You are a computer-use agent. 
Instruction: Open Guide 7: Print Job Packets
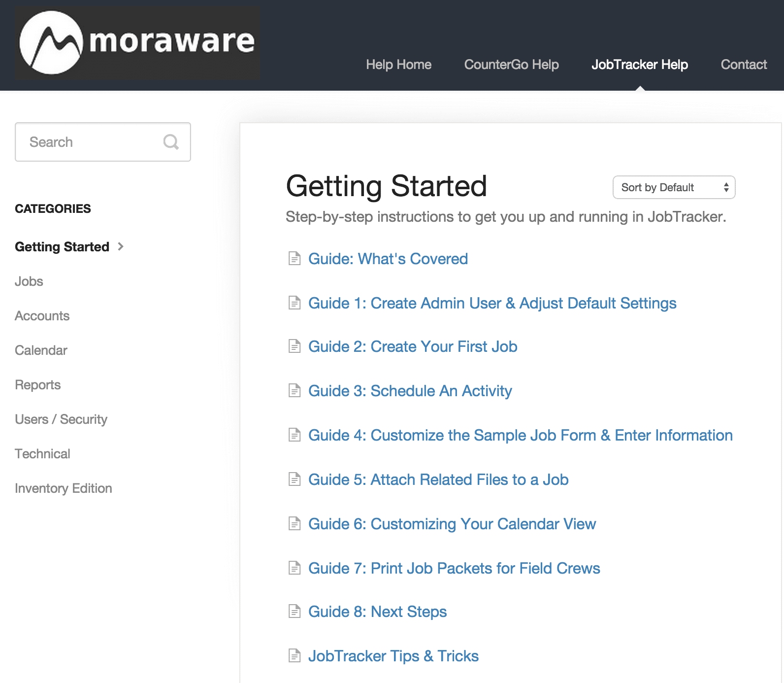[454, 568]
